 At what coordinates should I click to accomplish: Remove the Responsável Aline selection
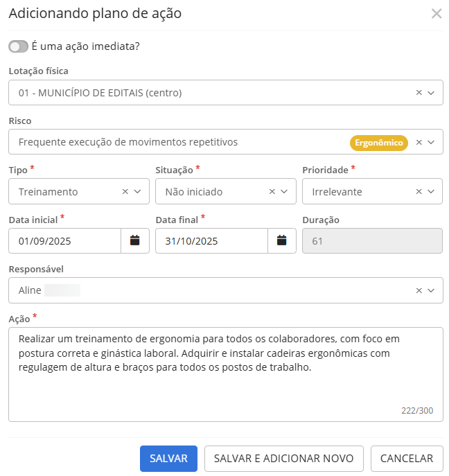point(419,291)
